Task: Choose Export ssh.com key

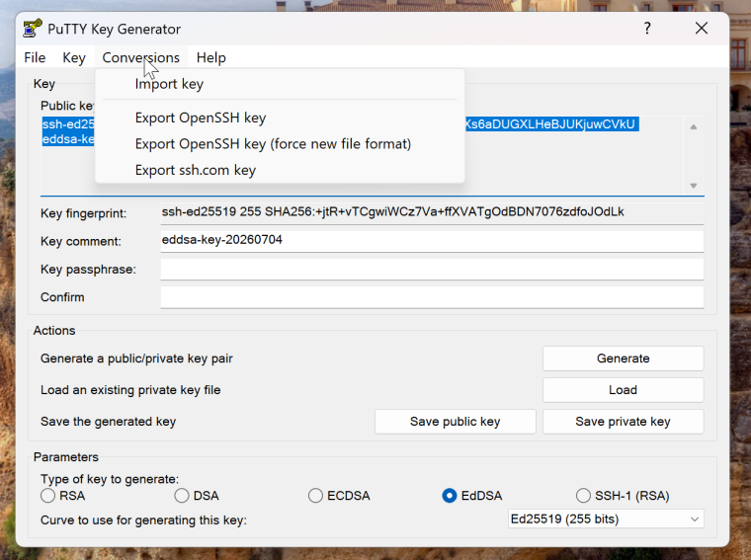Action: point(280,171)
